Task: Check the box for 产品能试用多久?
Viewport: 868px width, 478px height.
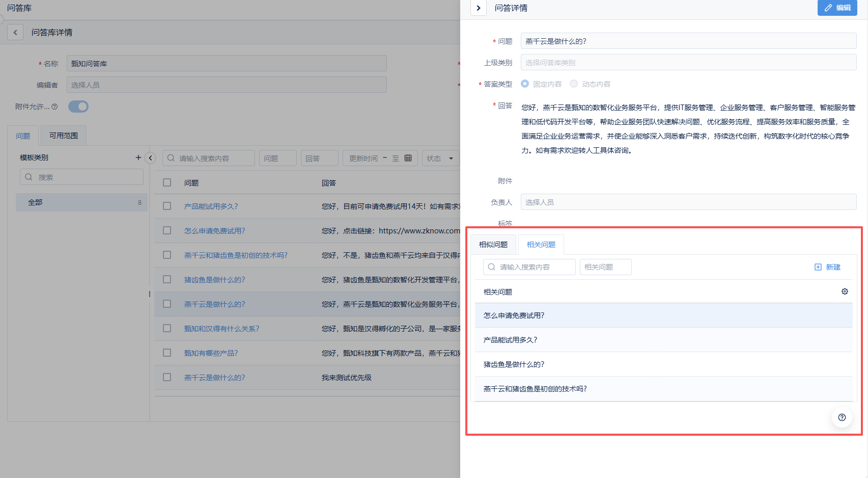Action: [167, 206]
